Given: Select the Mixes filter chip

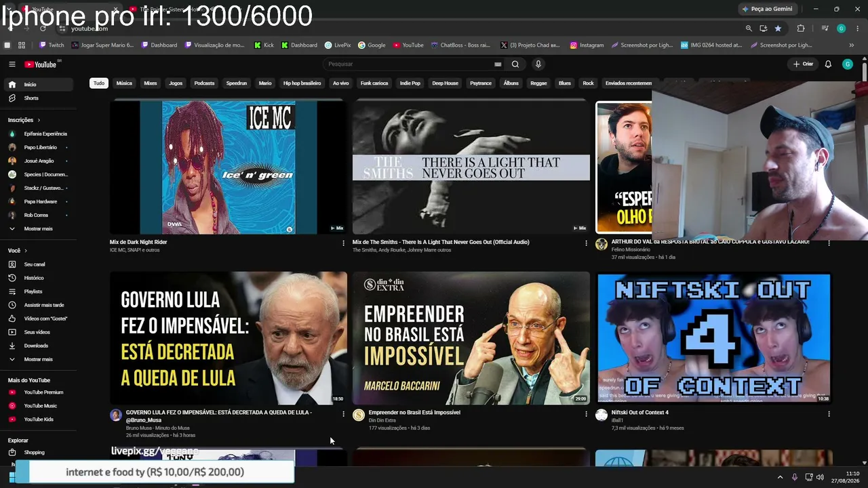Looking at the screenshot, I should click(x=151, y=83).
